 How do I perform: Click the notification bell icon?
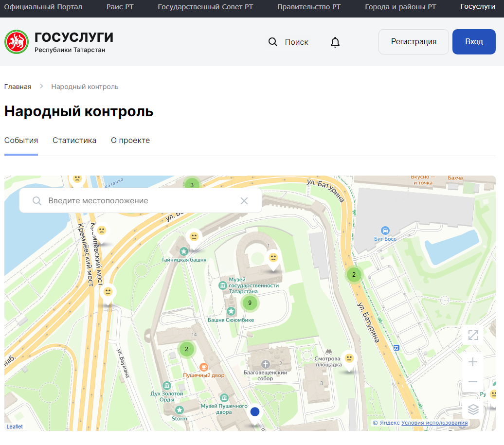[x=335, y=42]
